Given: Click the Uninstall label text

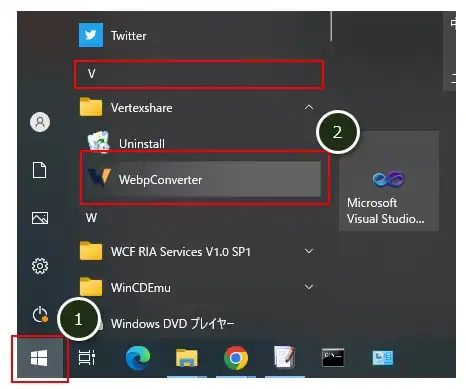Looking at the screenshot, I should [x=142, y=144].
